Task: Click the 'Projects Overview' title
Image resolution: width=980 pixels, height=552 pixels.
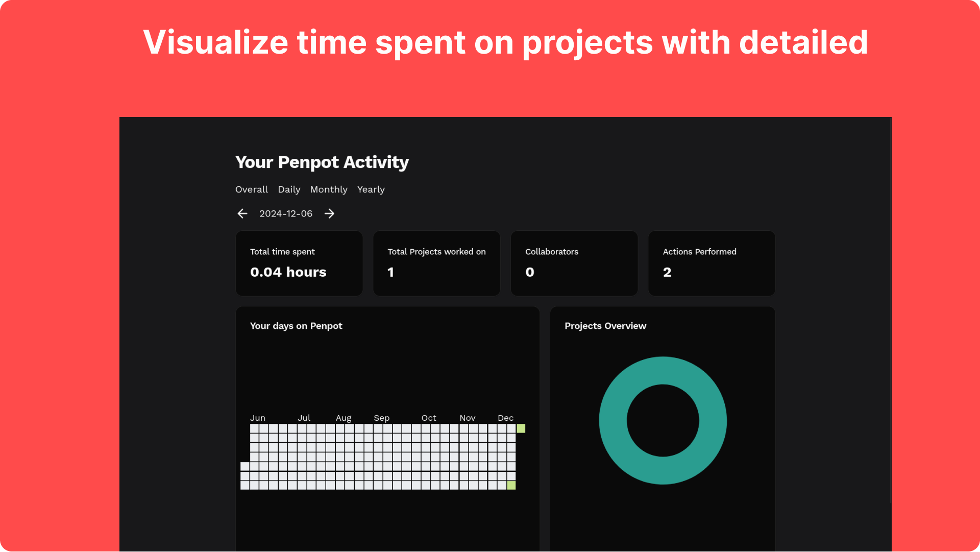Action: pos(605,326)
